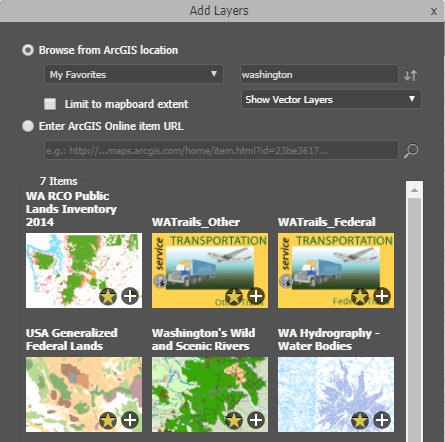Toggle favorite star on WA RCO Public Lands
Image resolution: width=445 pixels, height=442 pixels.
click(x=108, y=296)
